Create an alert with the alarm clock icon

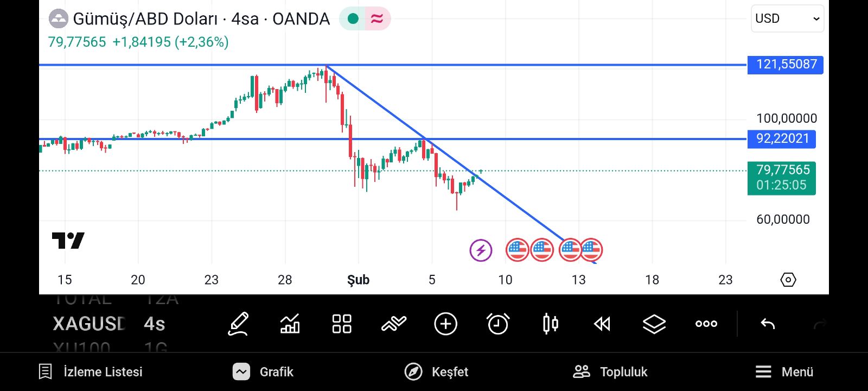click(498, 324)
